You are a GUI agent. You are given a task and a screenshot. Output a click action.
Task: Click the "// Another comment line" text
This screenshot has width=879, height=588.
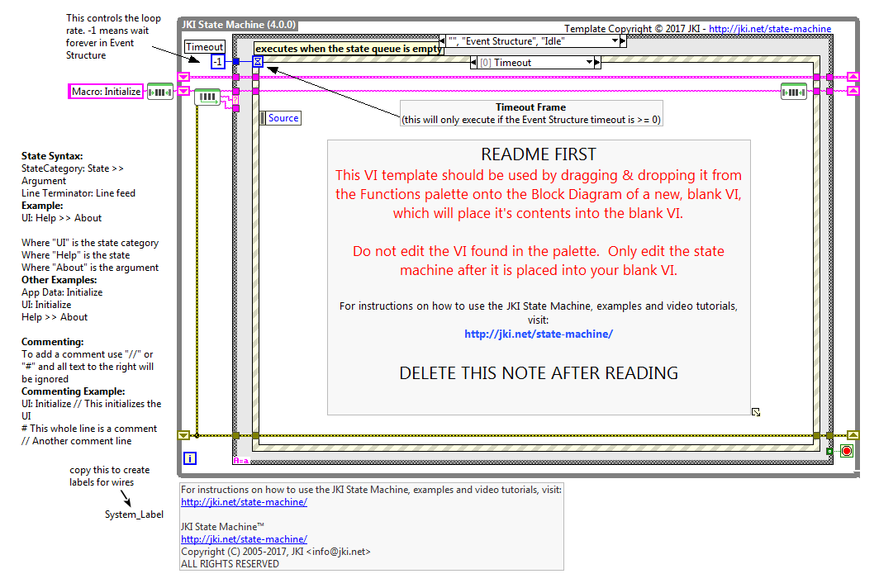pos(76,441)
